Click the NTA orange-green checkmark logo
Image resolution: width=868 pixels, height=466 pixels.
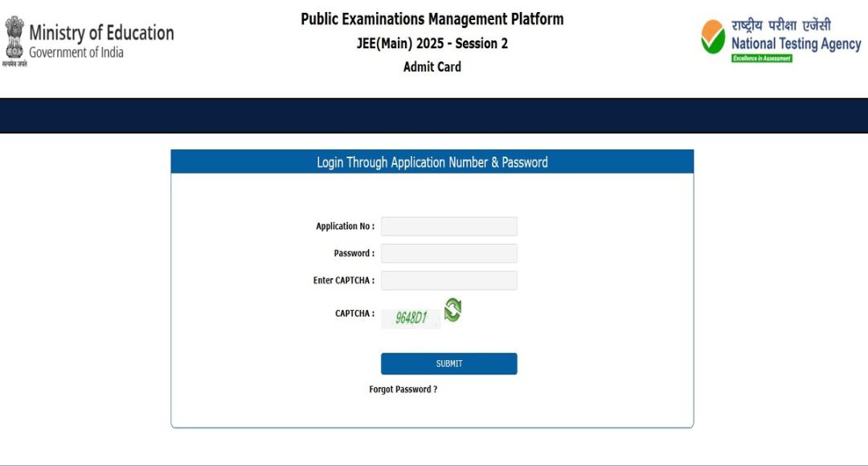(x=713, y=37)
